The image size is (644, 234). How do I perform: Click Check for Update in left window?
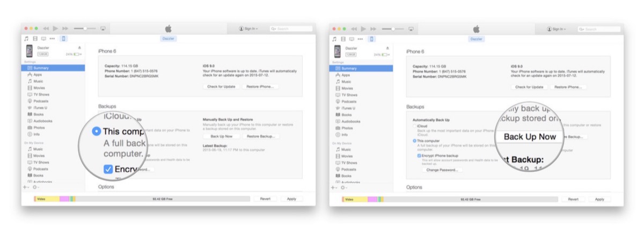tap(222, 86)
